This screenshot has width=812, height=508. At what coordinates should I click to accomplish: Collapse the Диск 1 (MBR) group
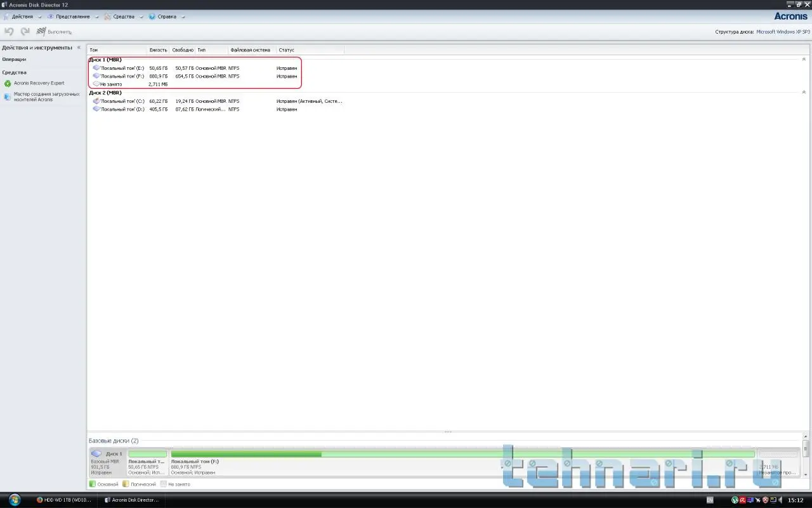(x=804, y=59)
